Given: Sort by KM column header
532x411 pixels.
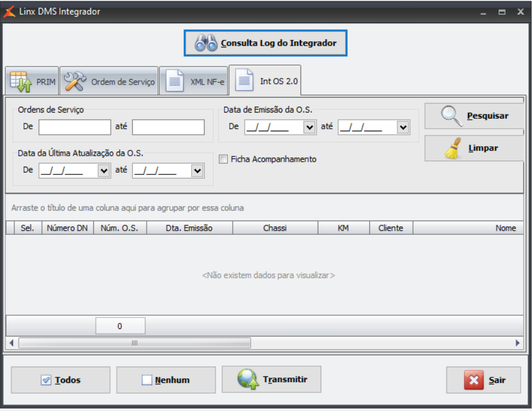Looking at the screenshot, I should [343, 228].
